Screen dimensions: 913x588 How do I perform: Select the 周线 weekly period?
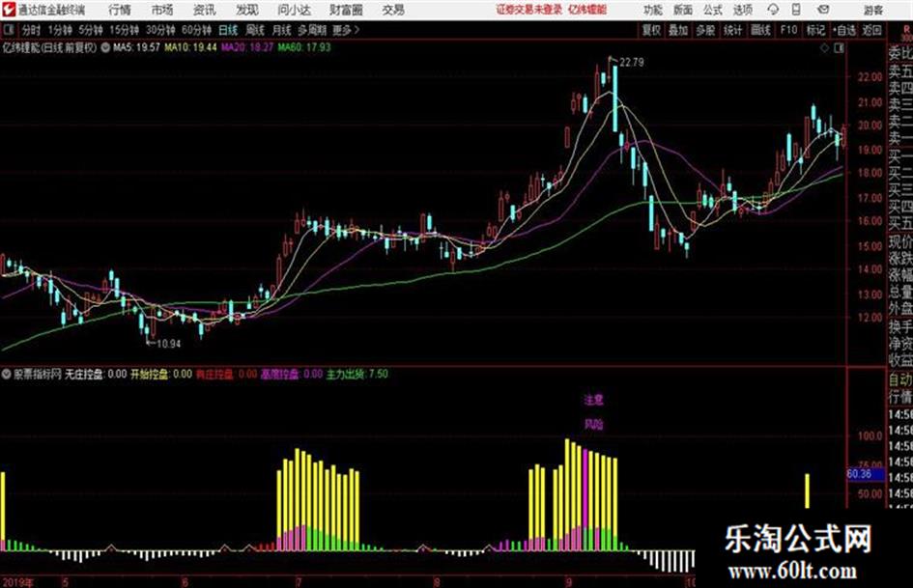pyautogui.click(x=255, y=30)
